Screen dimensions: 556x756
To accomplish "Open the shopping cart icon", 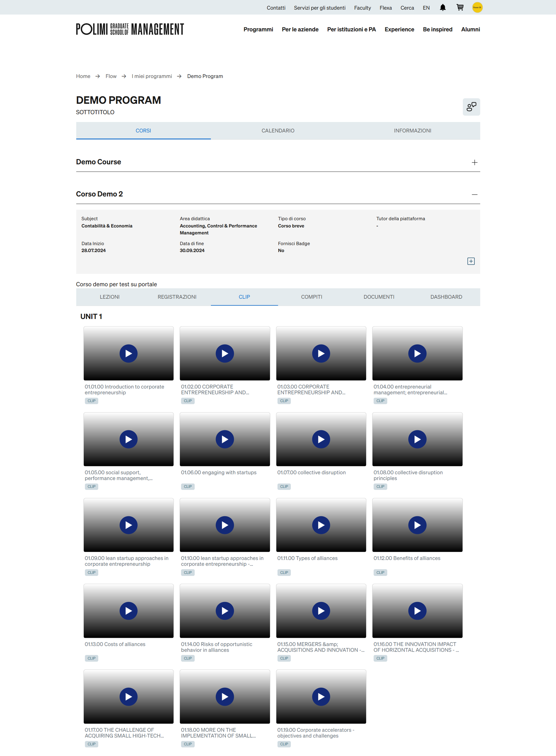I will tap(460, 7).
